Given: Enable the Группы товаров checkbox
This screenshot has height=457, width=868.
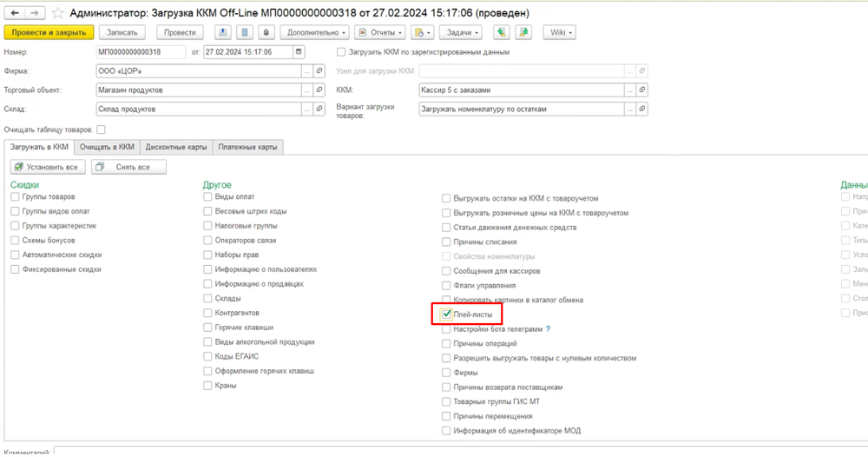Looking at the screenshot, I should (16, 197).
